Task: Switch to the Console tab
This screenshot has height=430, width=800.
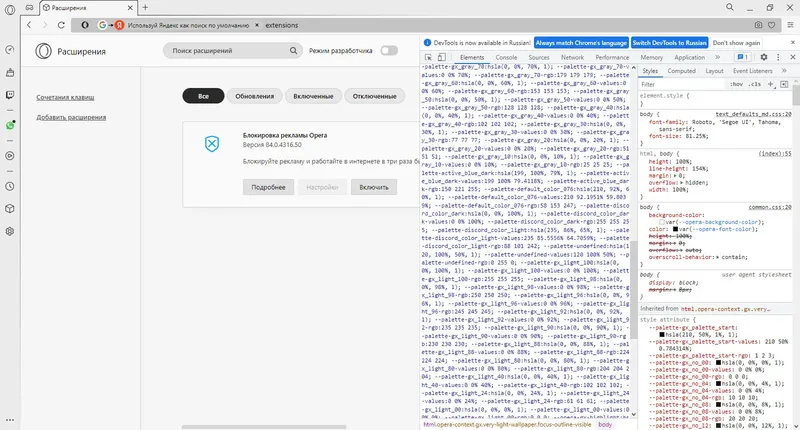Action: pos(506,58)
